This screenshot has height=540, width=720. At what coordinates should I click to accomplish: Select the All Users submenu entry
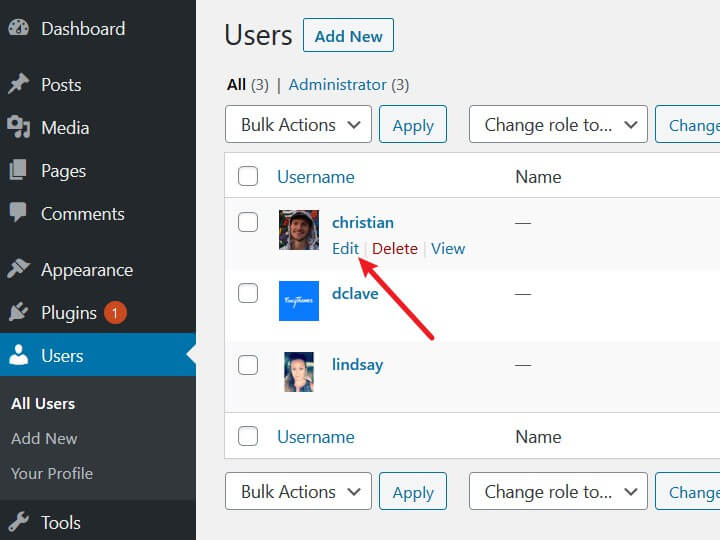click(x=43, y=404)
